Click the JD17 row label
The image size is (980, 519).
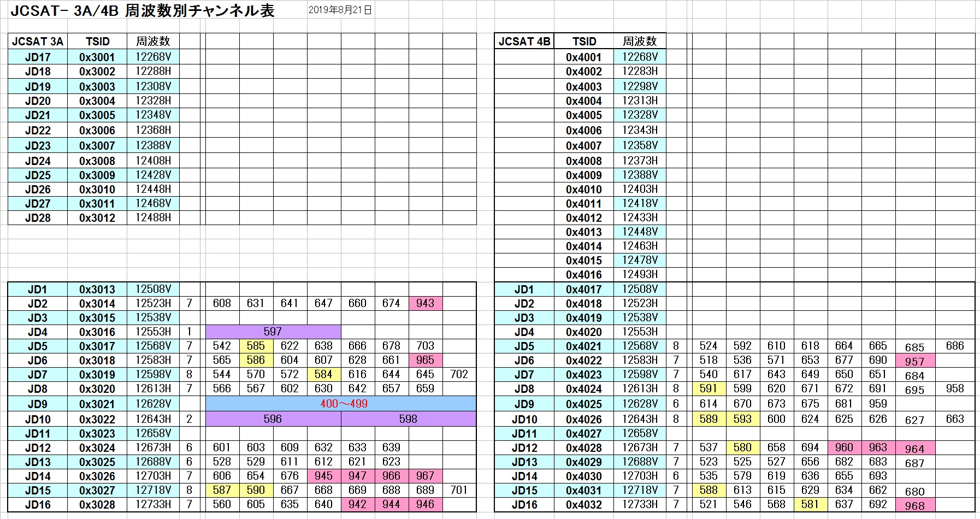click(x=38, y=57)
